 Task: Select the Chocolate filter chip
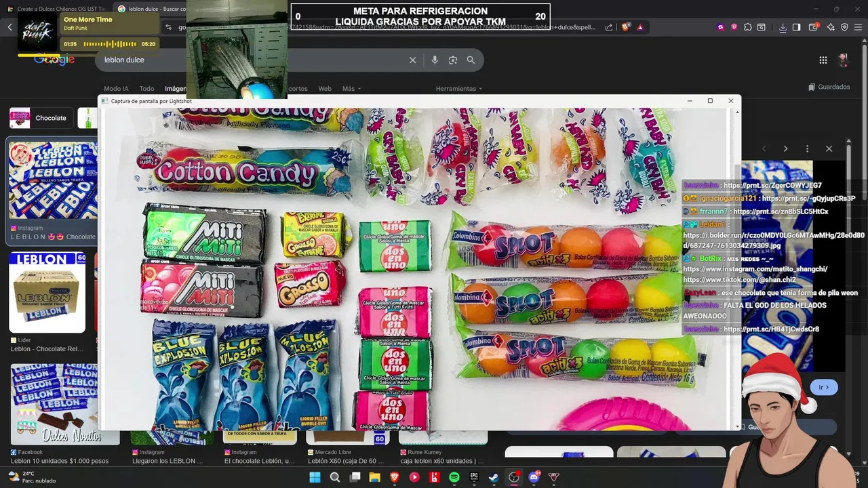coord(41,118)
